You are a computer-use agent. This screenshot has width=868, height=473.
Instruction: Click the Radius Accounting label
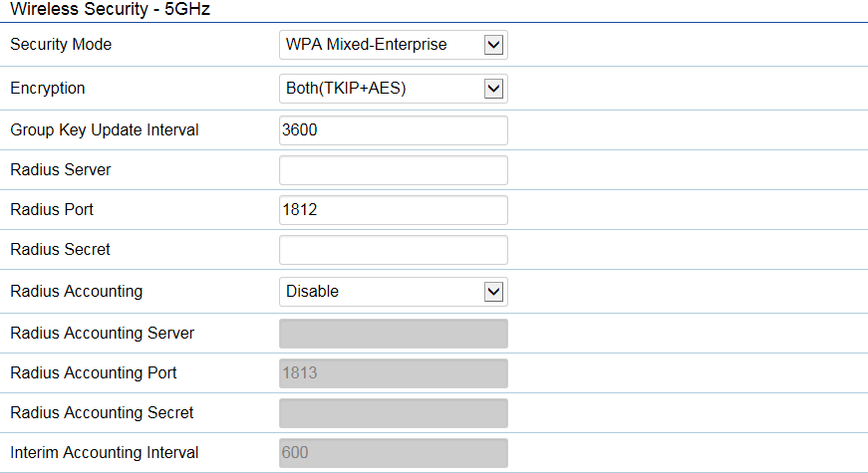click(76, 292)
